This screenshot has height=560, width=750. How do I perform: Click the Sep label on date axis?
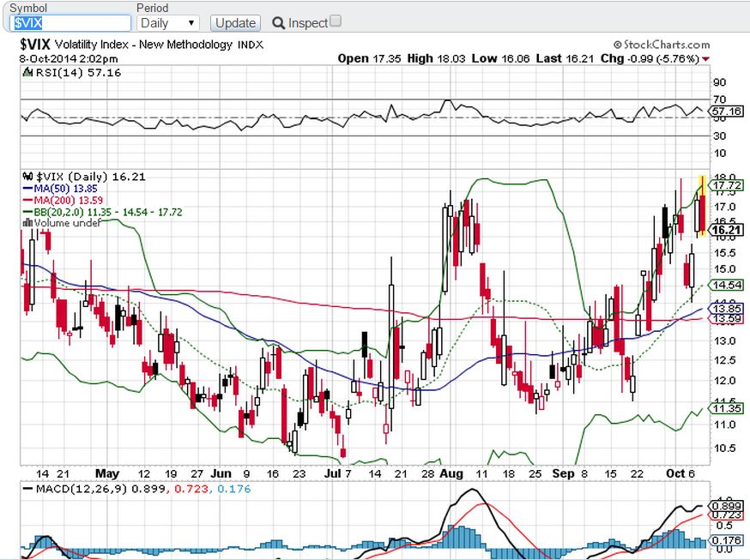pos(563,473)
